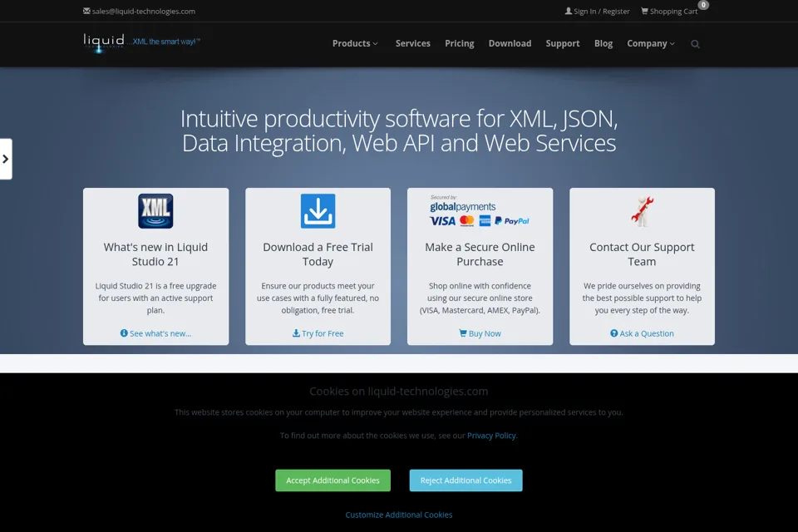This screenshot has height=532, width=798.
Task: Navigate to the Support page
Action: click(563, 44)
